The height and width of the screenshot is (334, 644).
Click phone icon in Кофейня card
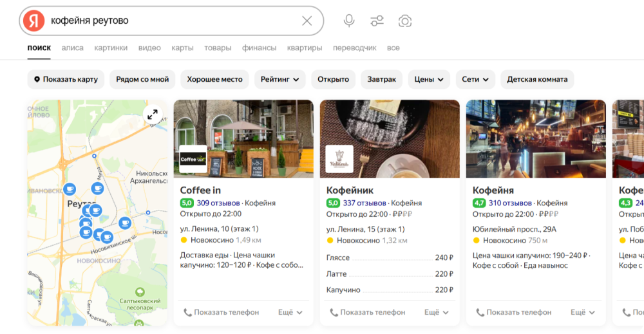480,313
